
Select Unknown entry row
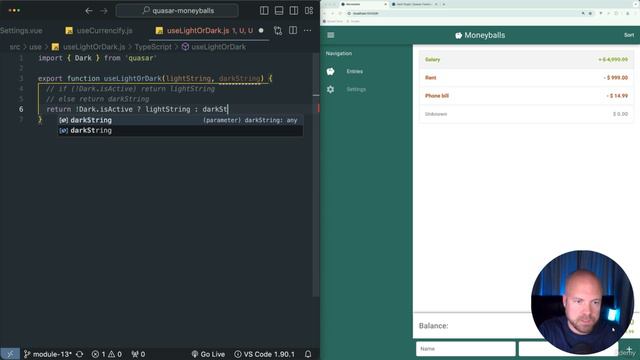(x=526, y=114)
